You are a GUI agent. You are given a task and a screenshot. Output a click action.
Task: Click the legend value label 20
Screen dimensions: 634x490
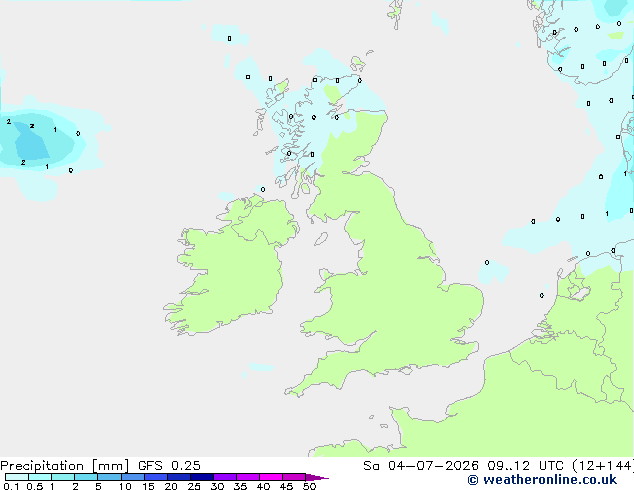pyautogui.click(x=171, y=486)
